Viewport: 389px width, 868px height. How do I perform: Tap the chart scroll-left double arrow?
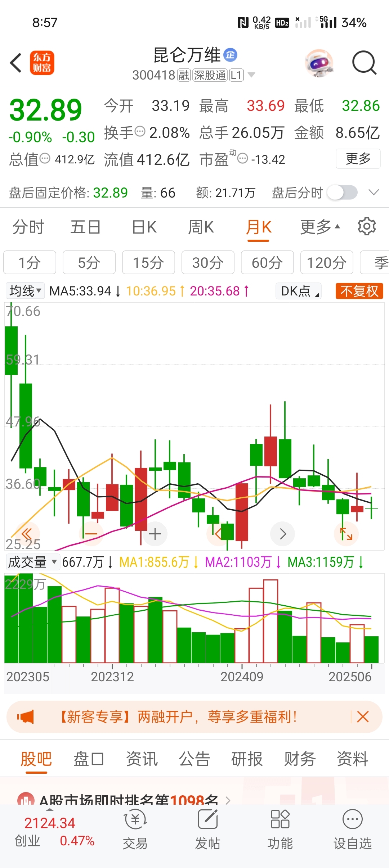[27, 534]
